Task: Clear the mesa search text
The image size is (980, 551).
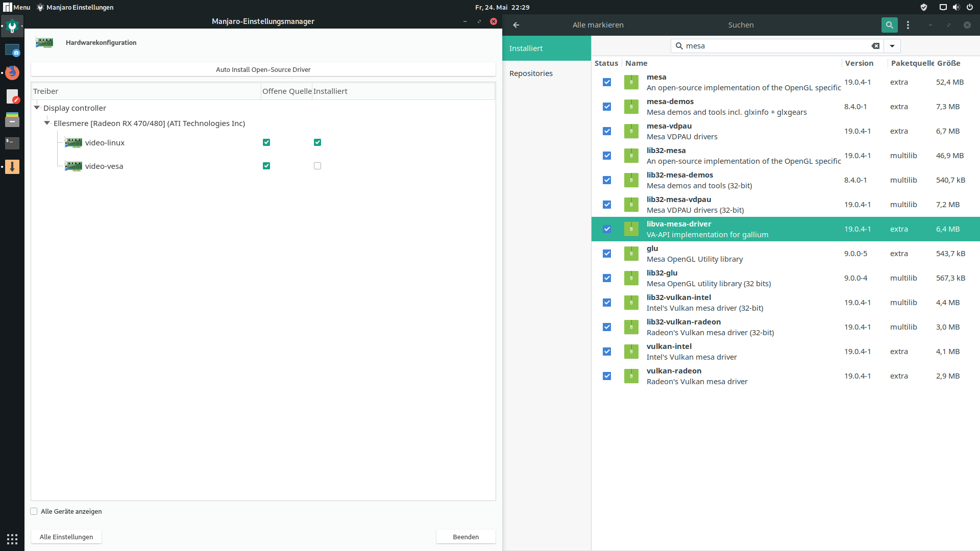Action: point(875,46)
